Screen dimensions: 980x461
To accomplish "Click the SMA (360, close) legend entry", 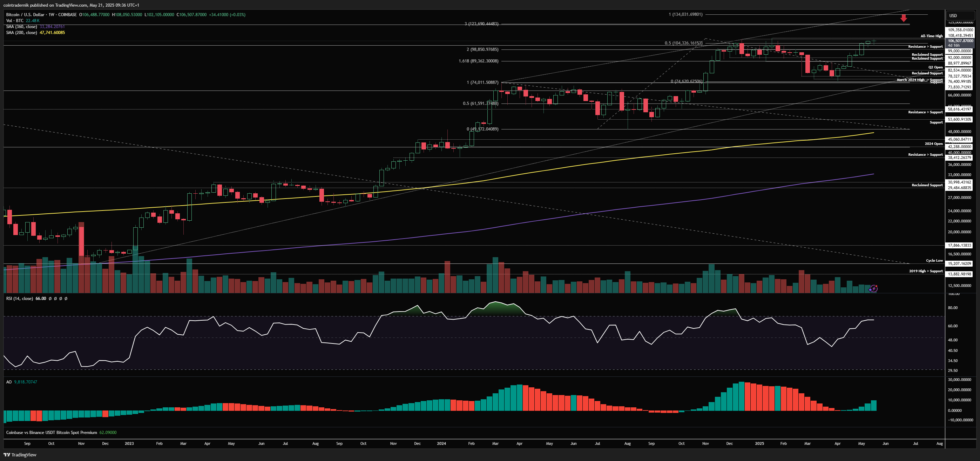I will click(x=21, y=27).
